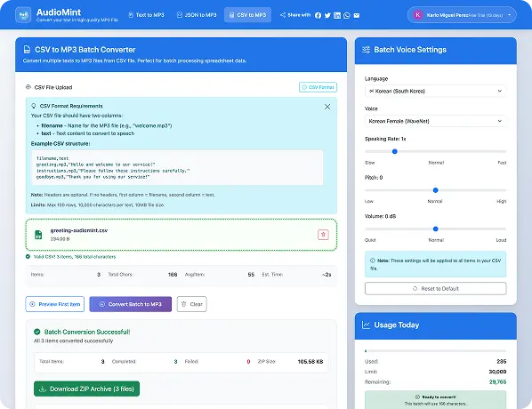Share via the Facebook icon
Image resolution: width=532 pixels, height=409 pixels.
click(x=318, y=15)
